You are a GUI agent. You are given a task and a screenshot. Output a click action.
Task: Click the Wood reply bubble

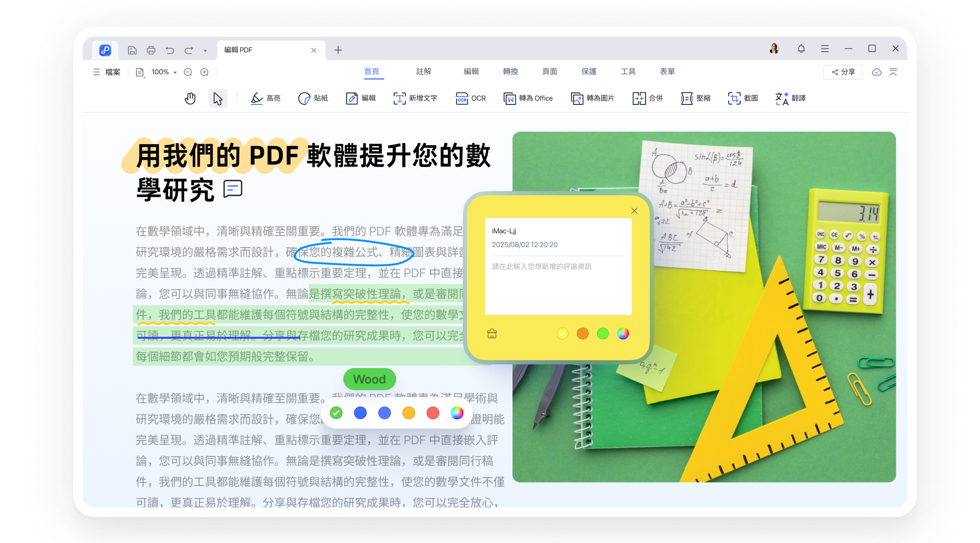click(369, 379)
